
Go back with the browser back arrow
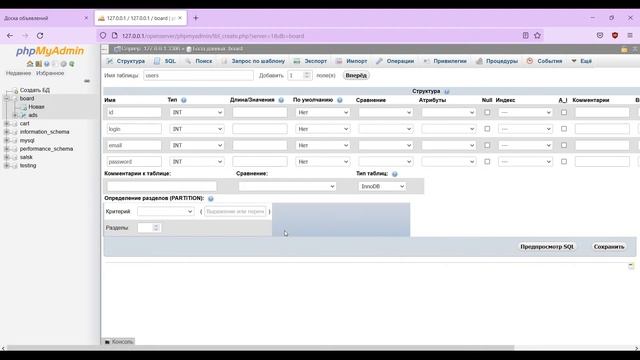click(10, 36)
